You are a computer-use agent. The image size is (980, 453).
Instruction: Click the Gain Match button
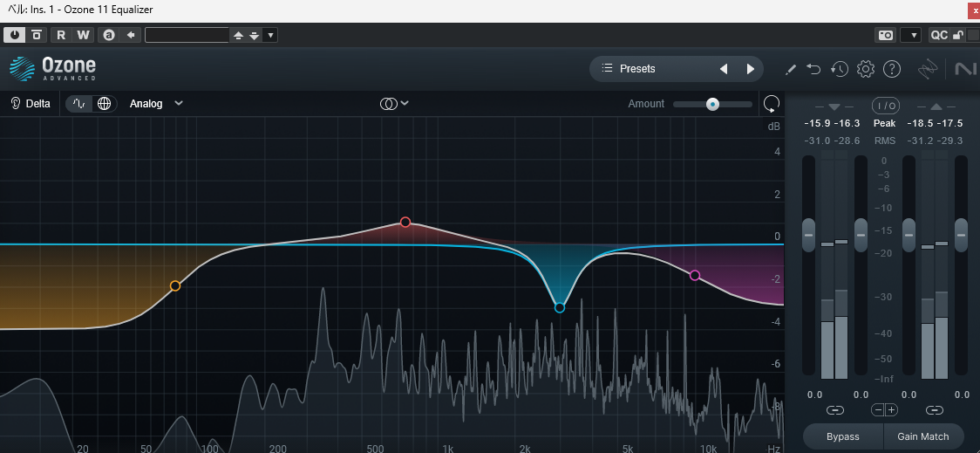923,436
